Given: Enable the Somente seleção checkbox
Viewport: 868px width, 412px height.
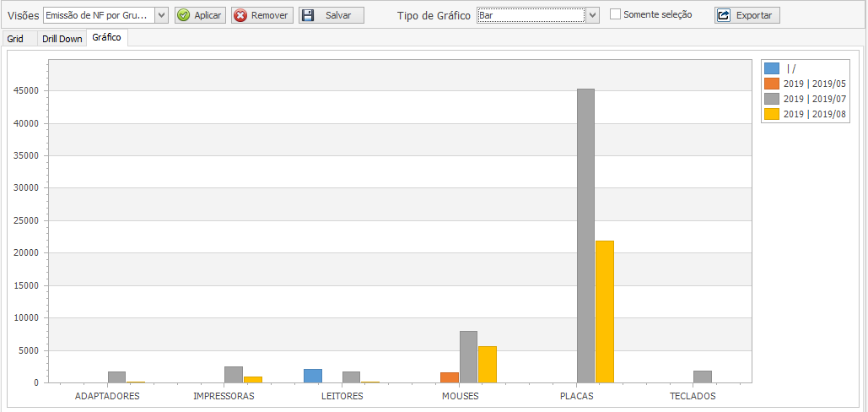Looking at the screenshot, I should click(x=616, y=14).
